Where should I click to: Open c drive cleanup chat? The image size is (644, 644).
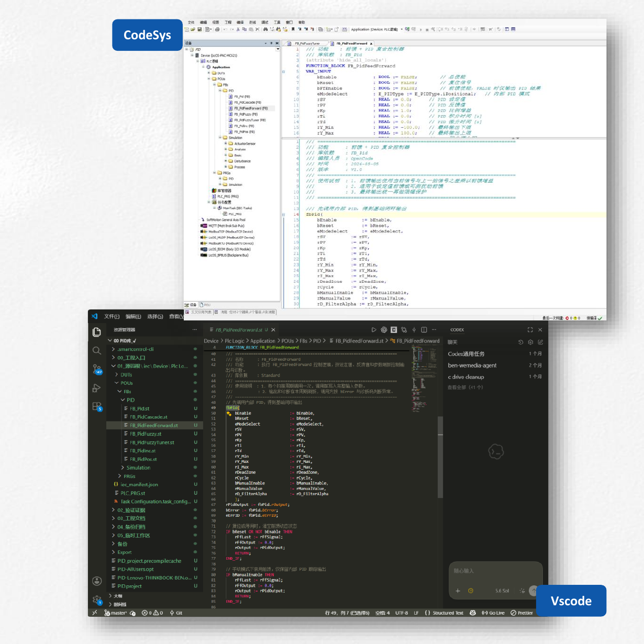click(x=495, y=377)
